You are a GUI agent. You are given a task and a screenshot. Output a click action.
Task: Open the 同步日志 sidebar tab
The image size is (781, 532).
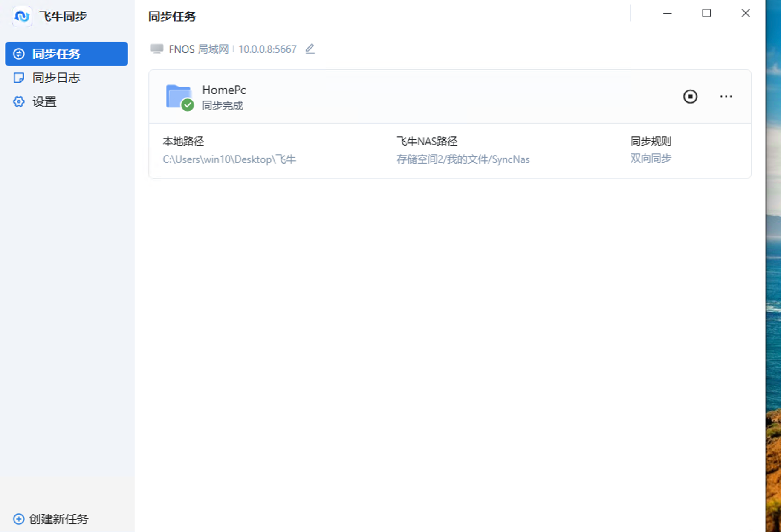click(67, 78)
